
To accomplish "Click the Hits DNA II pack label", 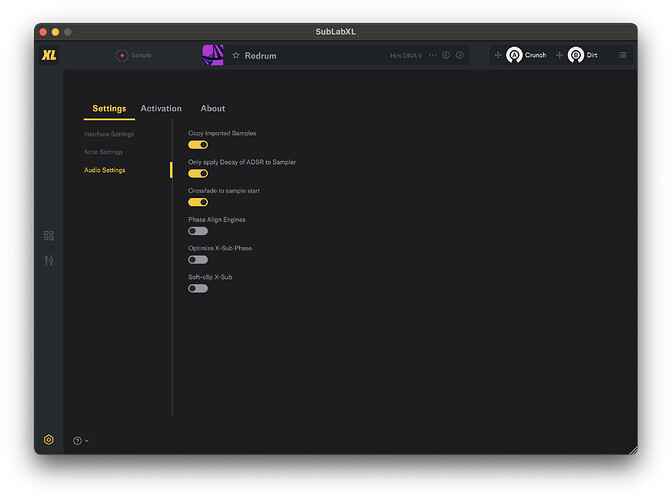I will coord(406,56).
